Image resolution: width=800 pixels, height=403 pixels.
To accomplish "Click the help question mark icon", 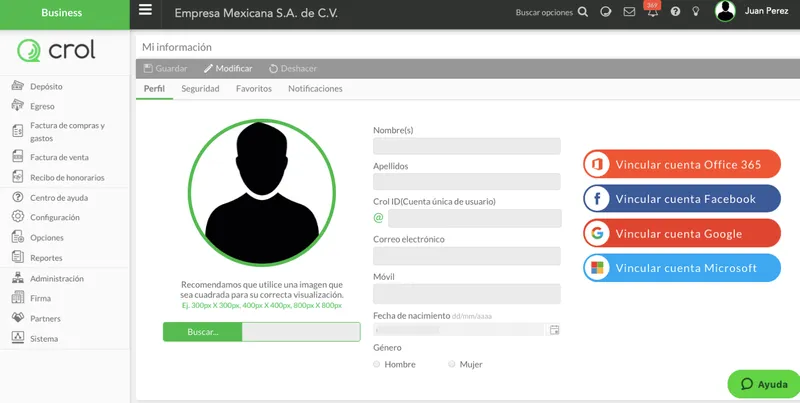I will coord(676,12).
